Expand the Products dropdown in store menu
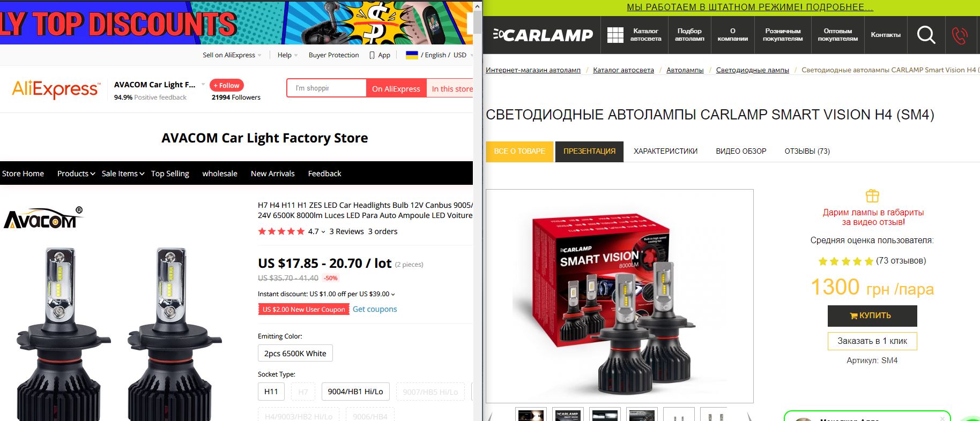980x421 pixels. 76,174
